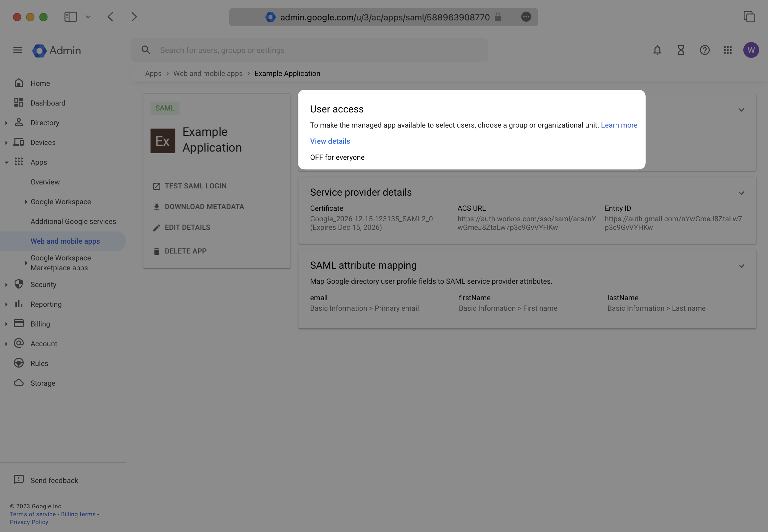Select Web and mobile apps menu item
Image resolution: width=768 pixels, height=532 pixels.
[x=65, y=241]
